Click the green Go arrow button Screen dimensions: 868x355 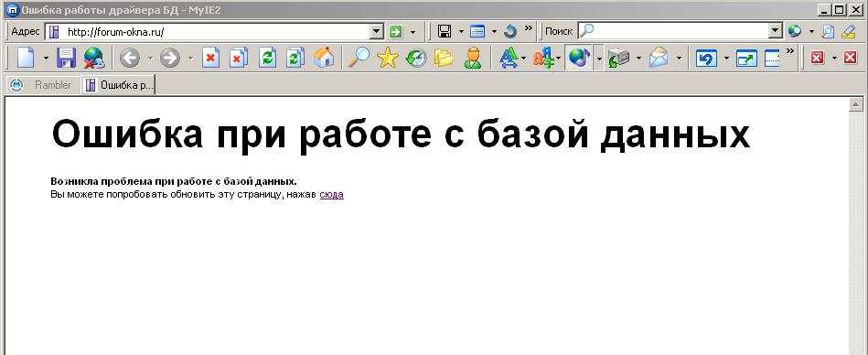point(395,32)
